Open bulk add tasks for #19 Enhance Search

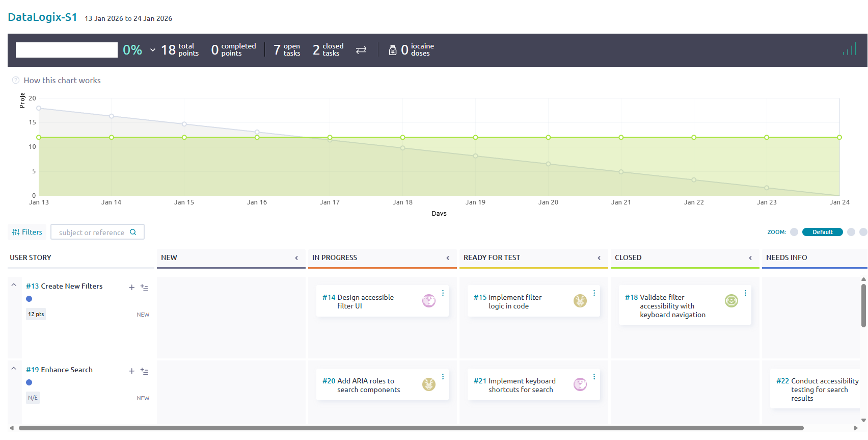coord(145,372)
